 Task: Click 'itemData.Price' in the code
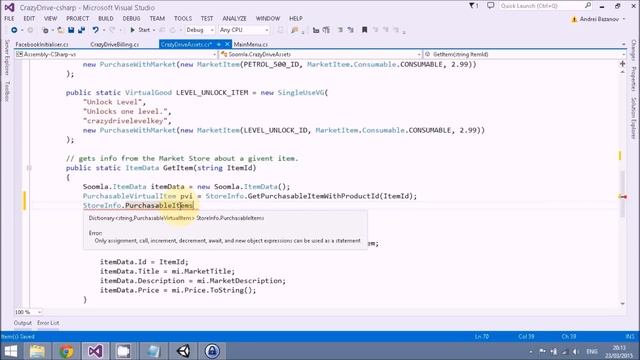tap(129, 290)
